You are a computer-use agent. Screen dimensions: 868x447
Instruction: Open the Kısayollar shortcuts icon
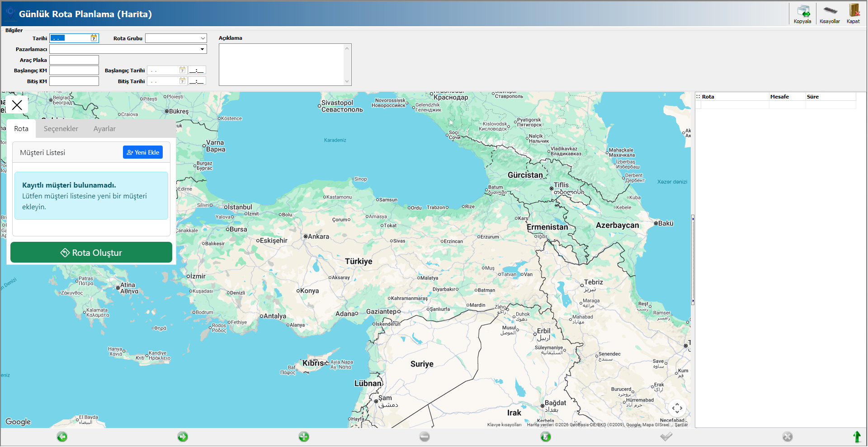(830, 14)
